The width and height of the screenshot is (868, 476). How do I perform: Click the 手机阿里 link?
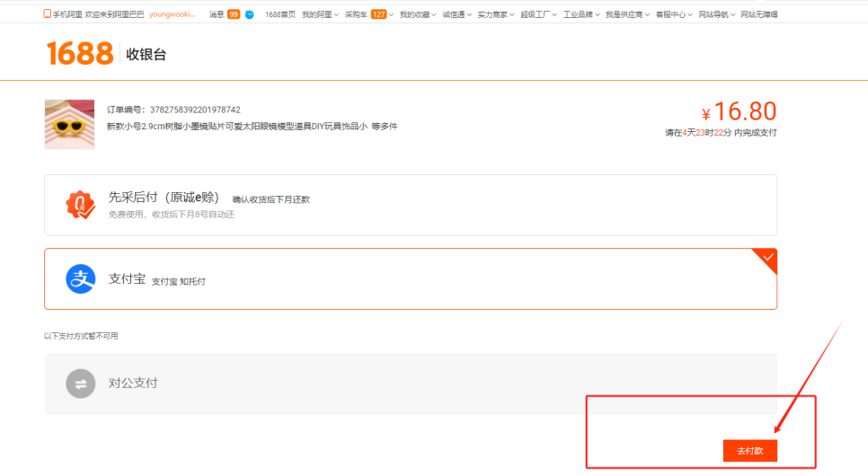click(x=67, y=14)
